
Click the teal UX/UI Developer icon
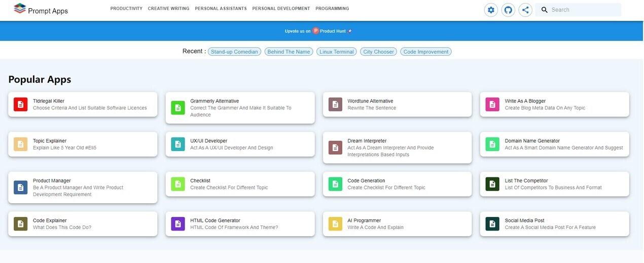pos(178,144)
